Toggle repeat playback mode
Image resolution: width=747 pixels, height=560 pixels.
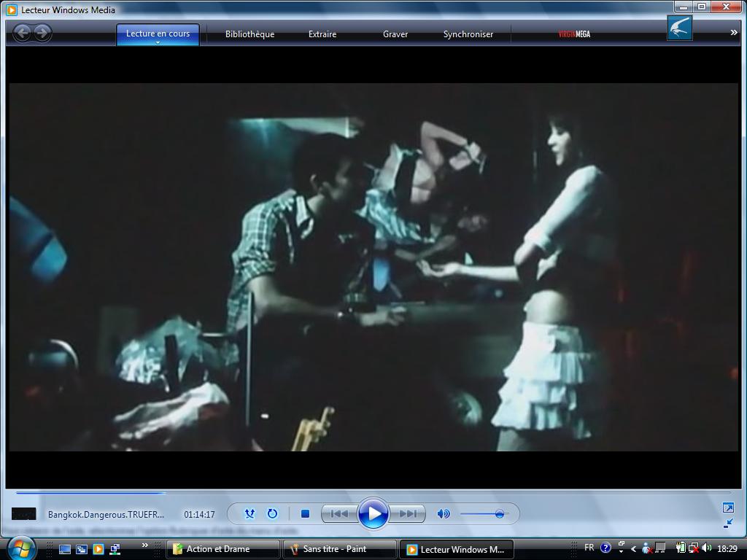(272, 513)
